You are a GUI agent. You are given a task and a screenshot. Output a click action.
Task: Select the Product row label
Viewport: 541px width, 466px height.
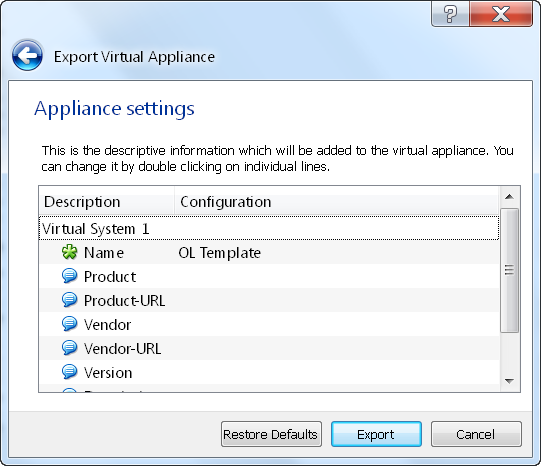click(x=110, y=277)
